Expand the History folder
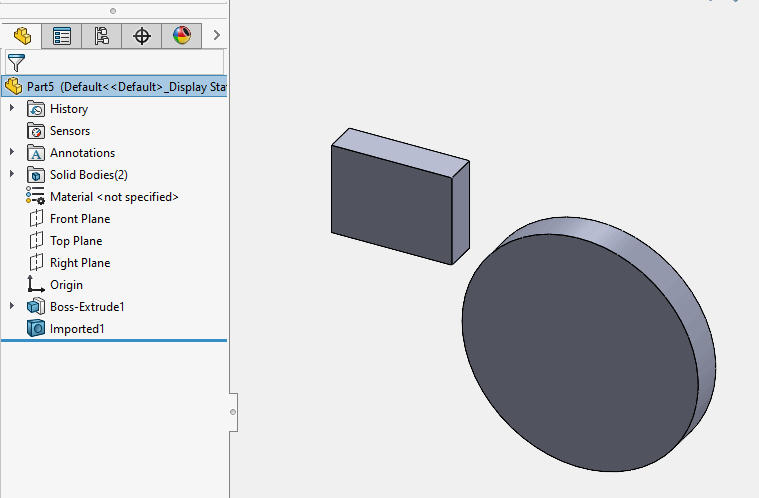The width and height of the screenshot is (759, 498). [x=12, y=108]
